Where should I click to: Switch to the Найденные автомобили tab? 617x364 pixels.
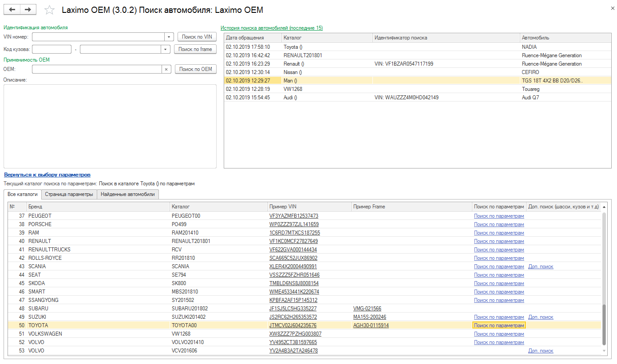pyautogui.click(x=128, y=194)
